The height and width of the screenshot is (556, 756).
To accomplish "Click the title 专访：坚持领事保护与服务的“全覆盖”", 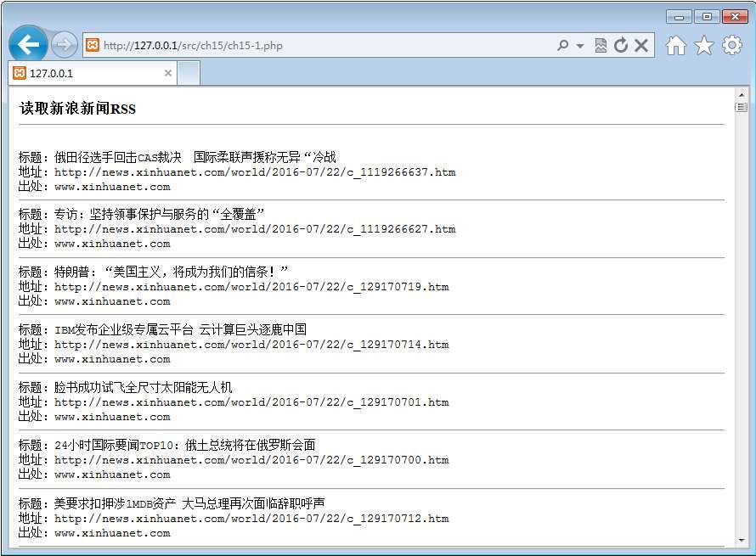I will tap(159, 214).
